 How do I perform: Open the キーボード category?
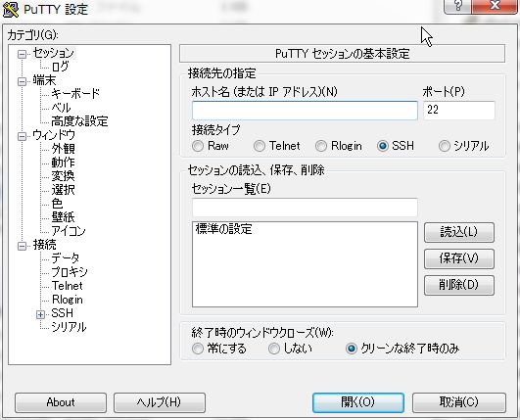pos(75,94)
